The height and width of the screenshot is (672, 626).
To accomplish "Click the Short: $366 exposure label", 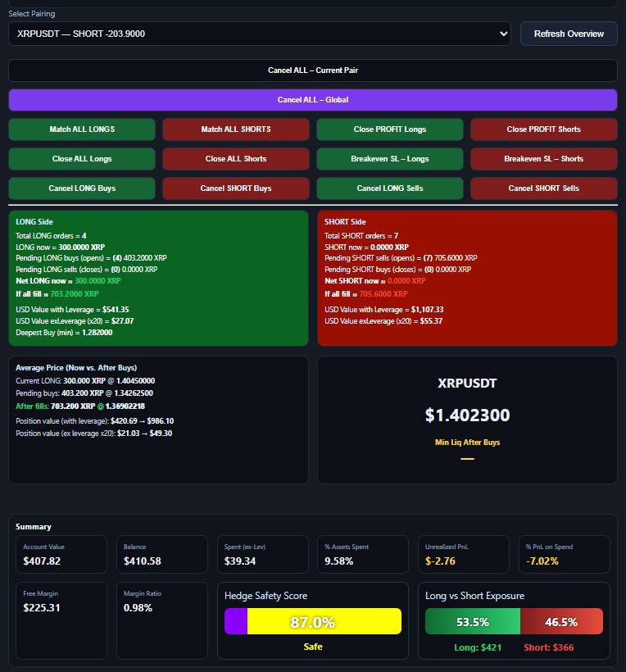I will 548,647.
